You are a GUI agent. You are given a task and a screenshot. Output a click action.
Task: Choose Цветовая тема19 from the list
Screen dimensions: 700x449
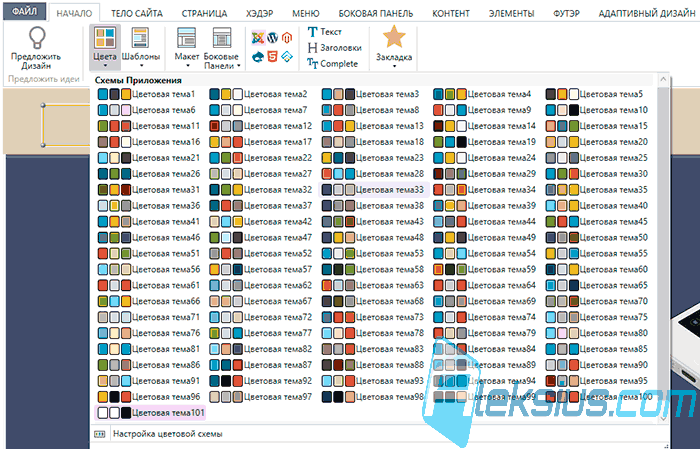(x=484, y=142)
